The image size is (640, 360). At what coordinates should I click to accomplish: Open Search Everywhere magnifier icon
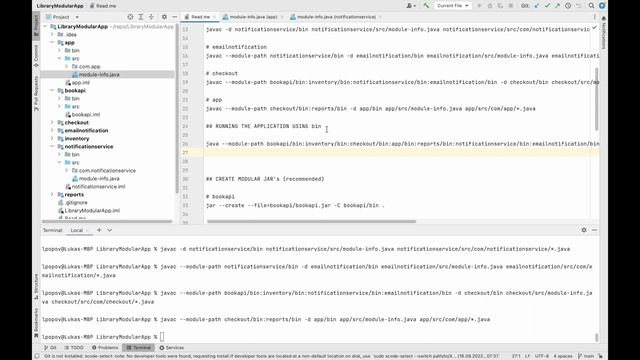(591, 6)
